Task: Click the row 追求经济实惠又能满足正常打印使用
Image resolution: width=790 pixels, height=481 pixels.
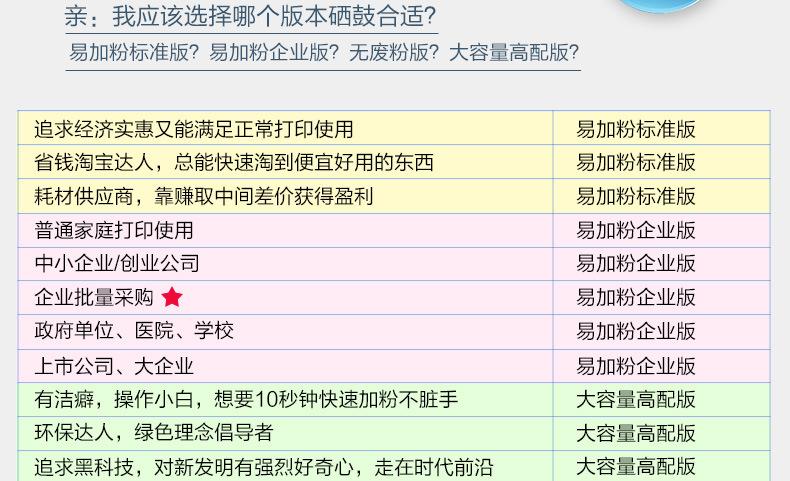Action: point(194,129)
